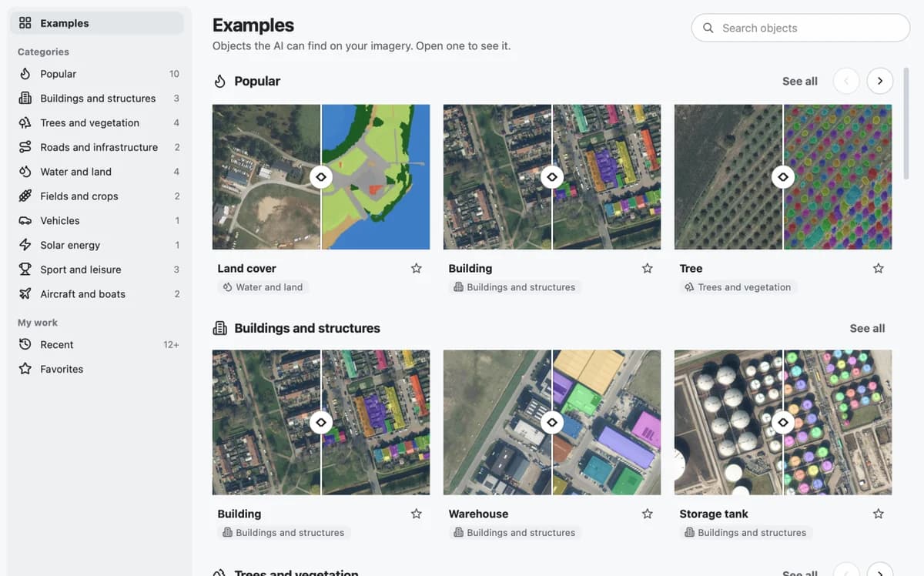Click the Solar energy lightning icon

click(x=25, y=245)
